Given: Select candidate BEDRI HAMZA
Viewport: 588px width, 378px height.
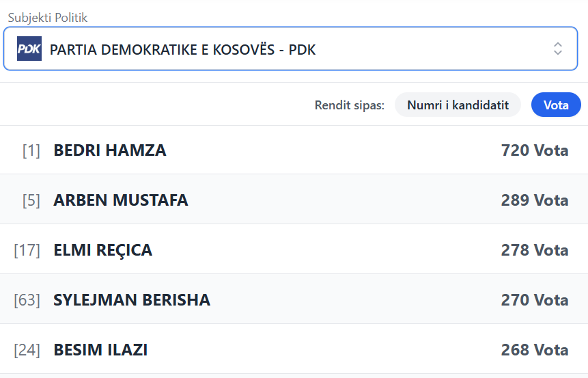Looking at the screenshot, I should point(110,150).
